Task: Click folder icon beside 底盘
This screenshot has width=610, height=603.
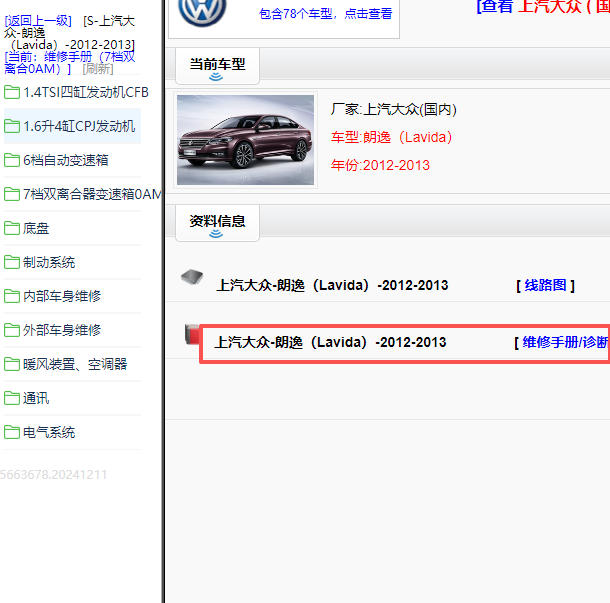Action: tap(12, 228)
